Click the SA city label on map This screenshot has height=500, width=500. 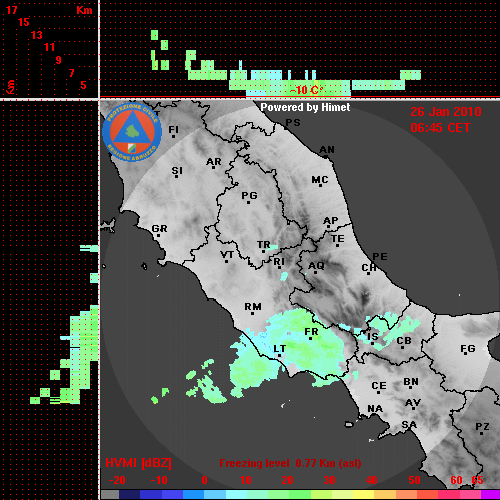pos(409,425)
